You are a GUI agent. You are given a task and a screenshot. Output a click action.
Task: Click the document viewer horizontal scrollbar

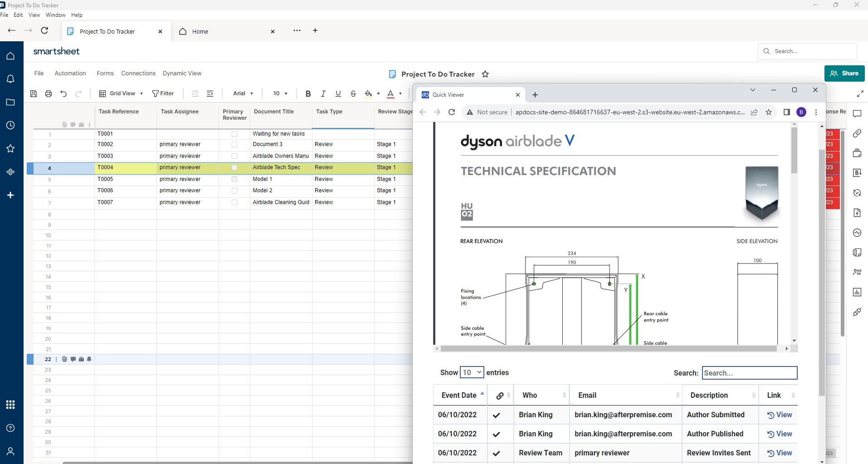pyautogui.click(x=609, y=349)
